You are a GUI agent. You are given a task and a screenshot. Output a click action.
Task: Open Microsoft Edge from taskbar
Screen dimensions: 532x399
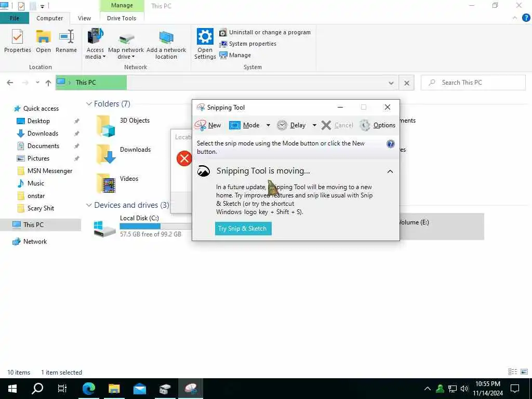(89, 389)
